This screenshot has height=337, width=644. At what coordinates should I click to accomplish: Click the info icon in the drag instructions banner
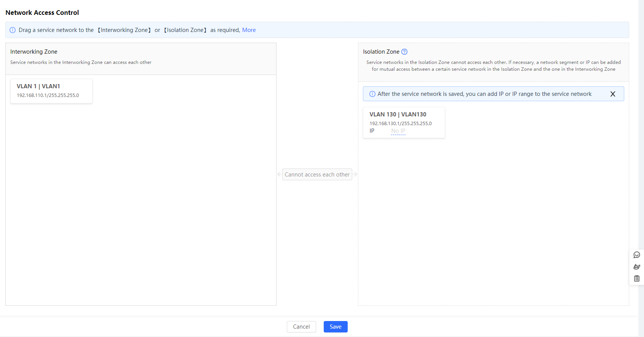click(x=13, y=30)
